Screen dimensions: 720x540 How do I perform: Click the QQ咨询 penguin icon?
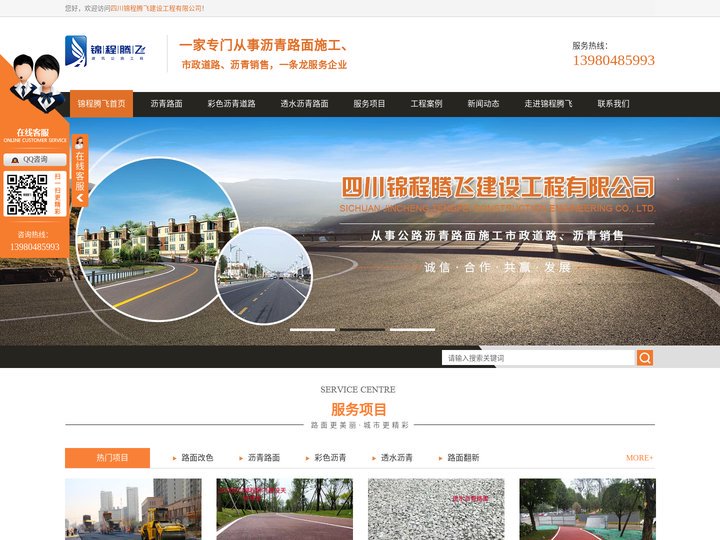tap(15, 160)
